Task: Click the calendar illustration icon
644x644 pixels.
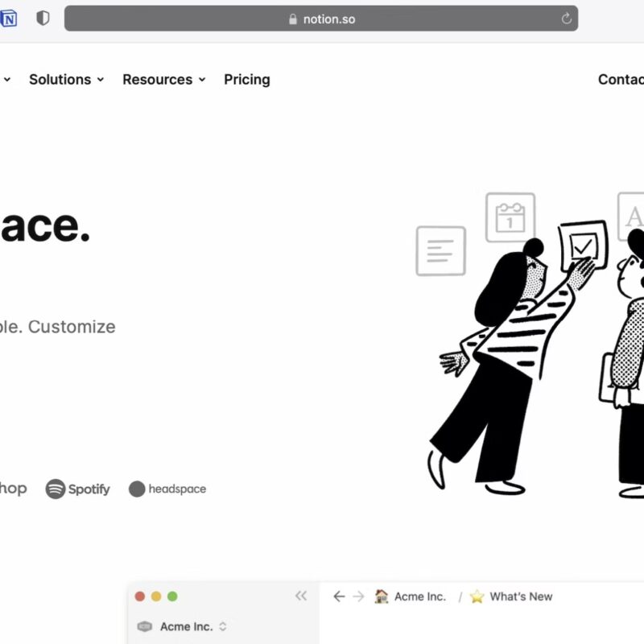Action: [510, 217]
